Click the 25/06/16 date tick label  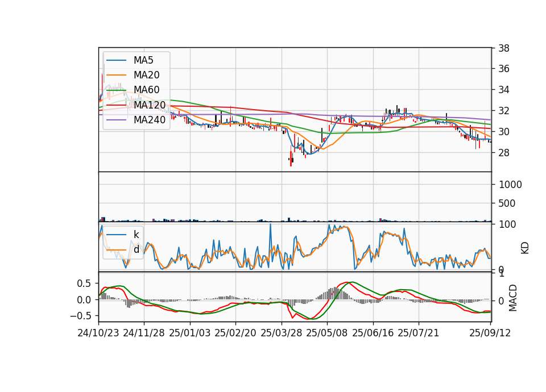coord(373,333)
